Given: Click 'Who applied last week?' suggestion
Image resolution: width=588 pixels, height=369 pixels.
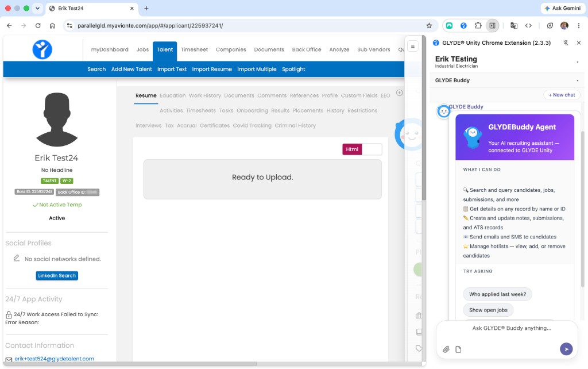Looking at the screenshot, I should point(497,294).
